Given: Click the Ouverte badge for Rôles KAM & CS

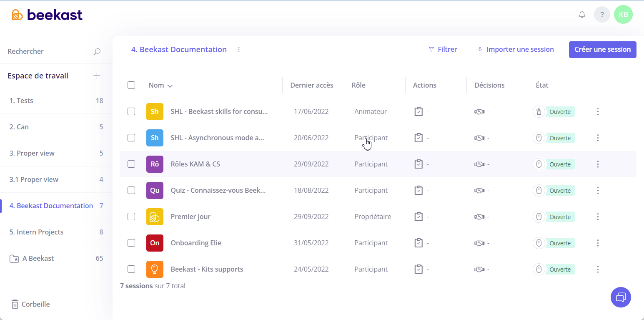Looking at the screenshot, I should tap(560, 164).
